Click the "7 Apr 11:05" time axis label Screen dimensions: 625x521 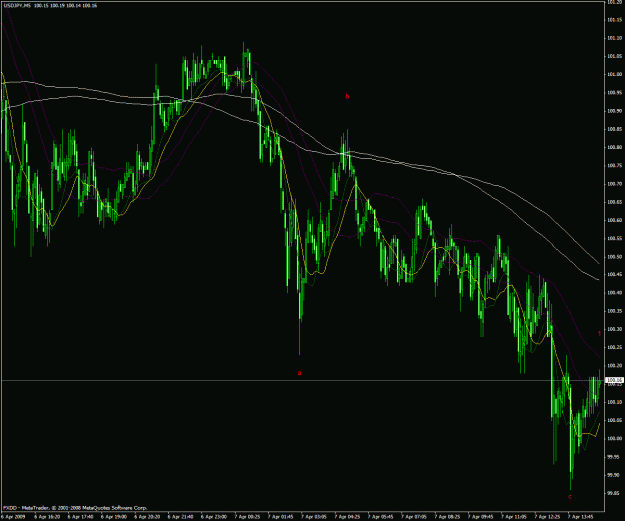[514, 517]
